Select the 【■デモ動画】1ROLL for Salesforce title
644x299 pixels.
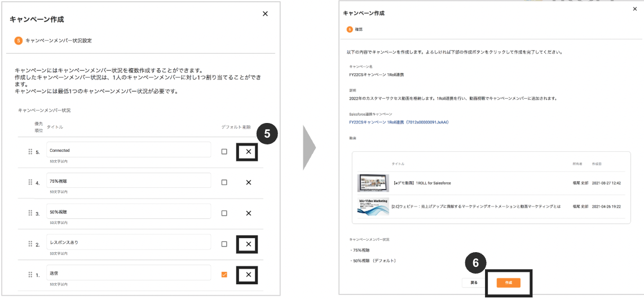(421, 183)
